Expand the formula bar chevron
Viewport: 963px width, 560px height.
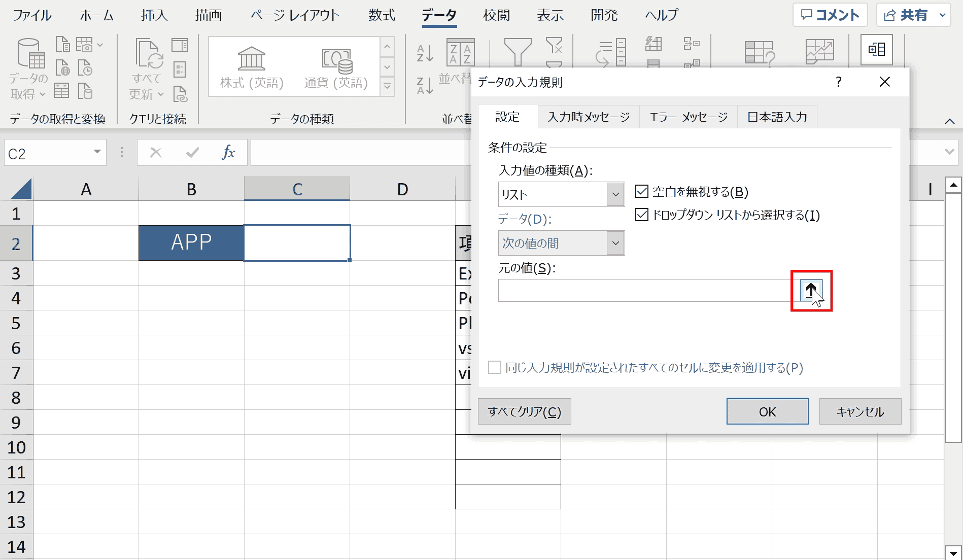950,152
